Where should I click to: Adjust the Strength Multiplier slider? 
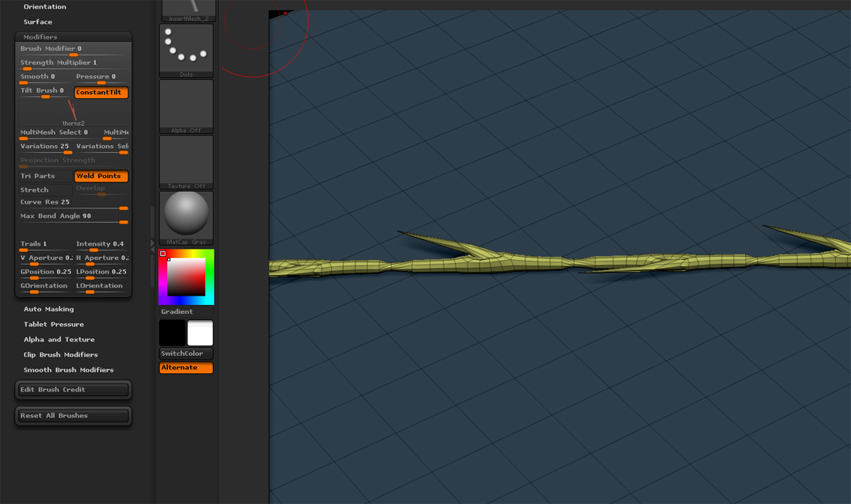tap(73, 64)
